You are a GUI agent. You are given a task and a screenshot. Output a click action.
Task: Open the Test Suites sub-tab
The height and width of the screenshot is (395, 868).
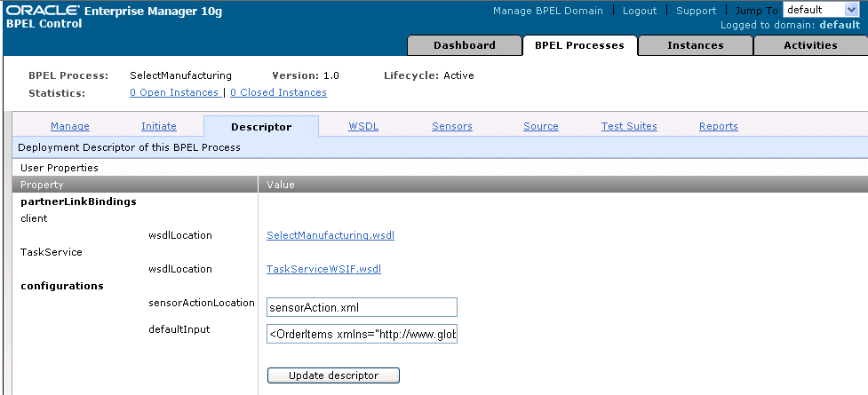pos(629,126)
